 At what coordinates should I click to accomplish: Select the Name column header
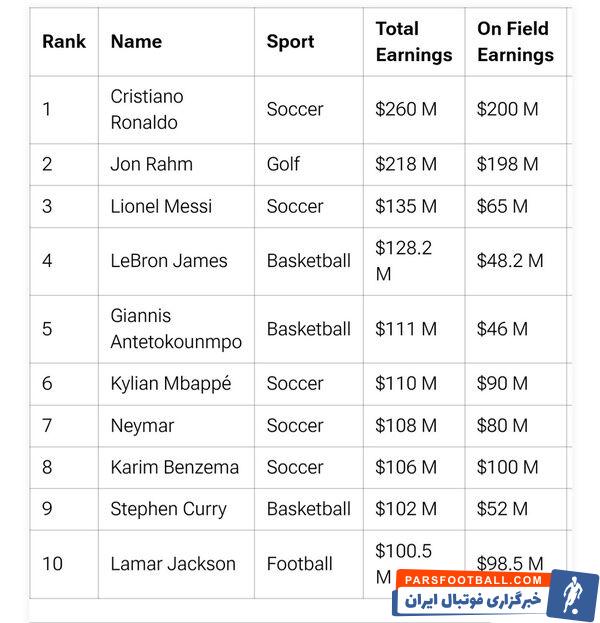click(x=136, y=42)
